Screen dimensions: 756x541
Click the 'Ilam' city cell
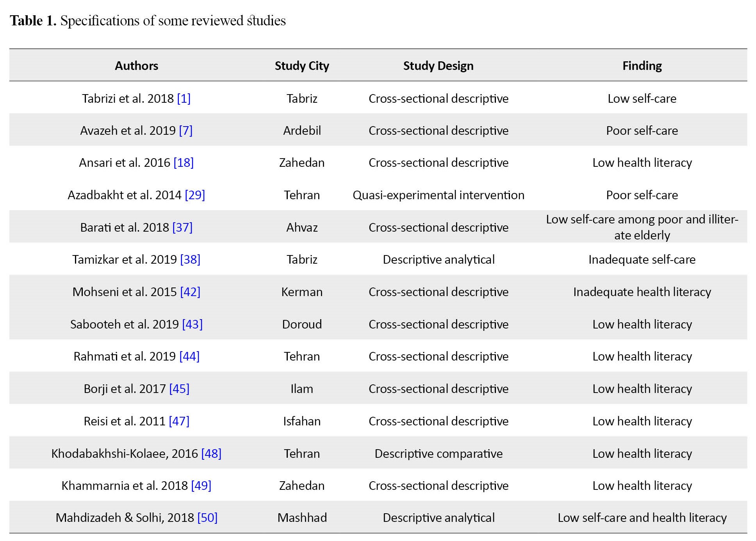click(302, 389)
